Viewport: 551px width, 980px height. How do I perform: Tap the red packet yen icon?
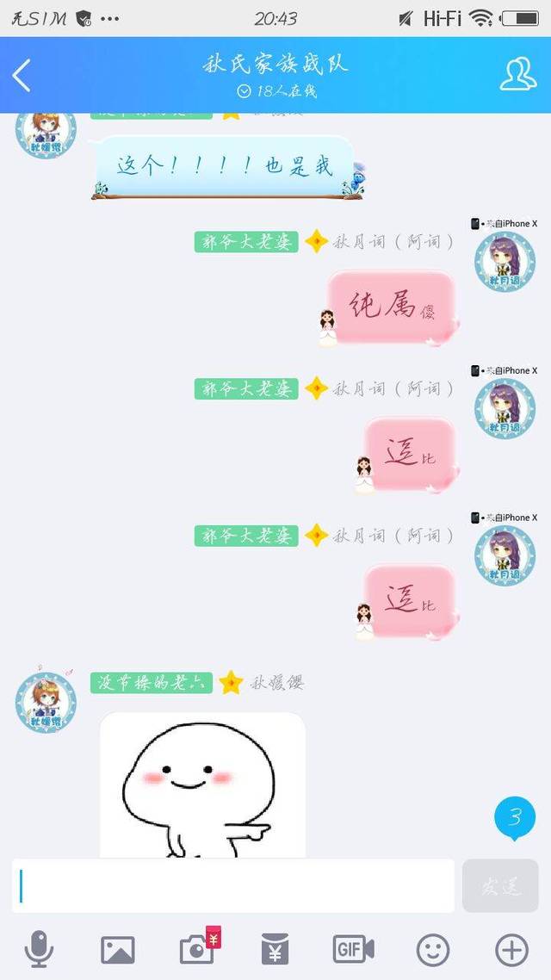pyautogui.click(x=275, y=949)
